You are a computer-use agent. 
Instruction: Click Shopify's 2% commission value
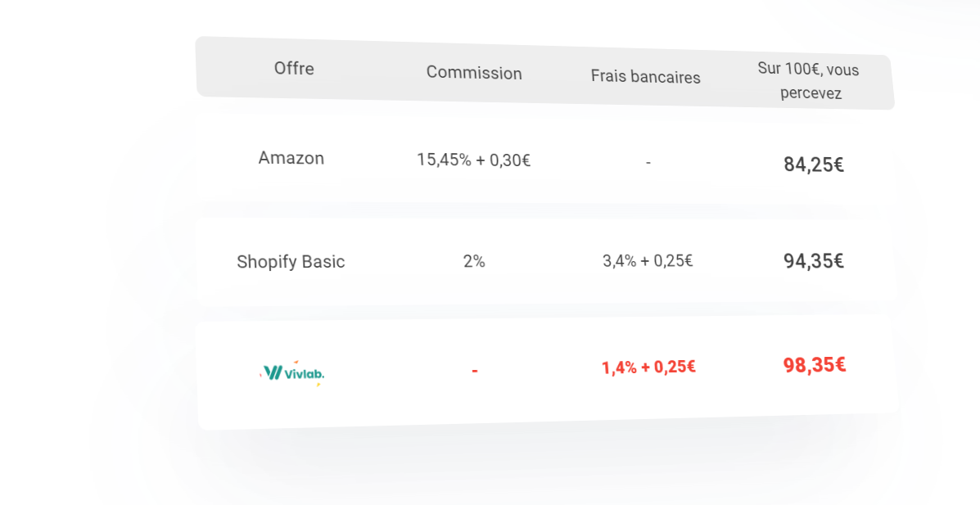tap(474, 260)
